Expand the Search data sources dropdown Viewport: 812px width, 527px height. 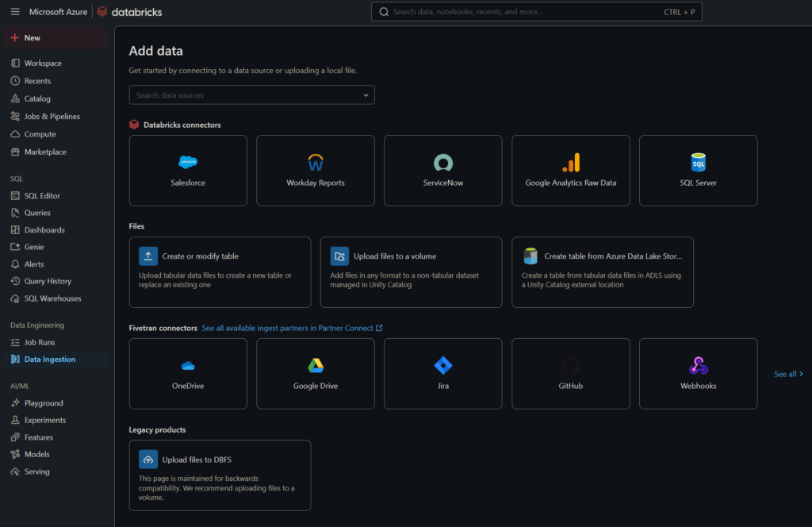coord(366,95)
